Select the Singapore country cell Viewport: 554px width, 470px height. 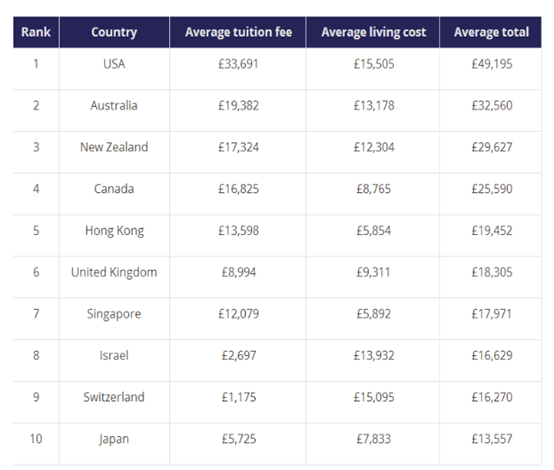pyautogui.click(x=114, y=314)
